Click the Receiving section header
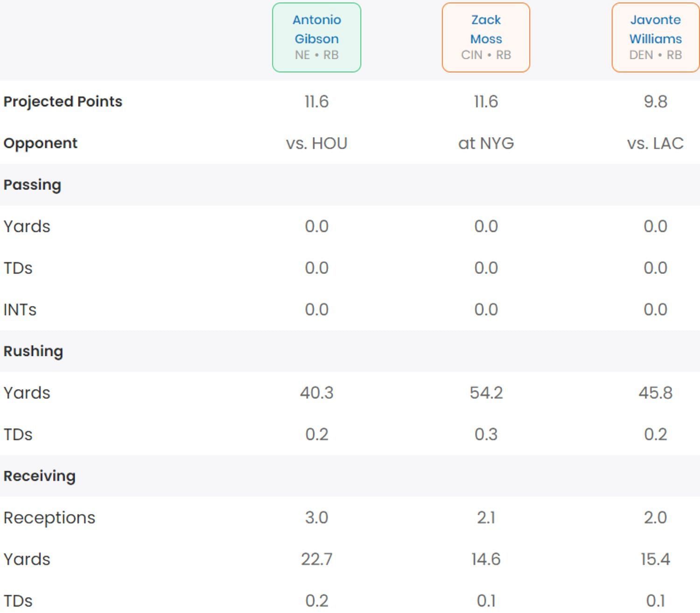This screenshot has height=613, width=700. click(39, 476)
